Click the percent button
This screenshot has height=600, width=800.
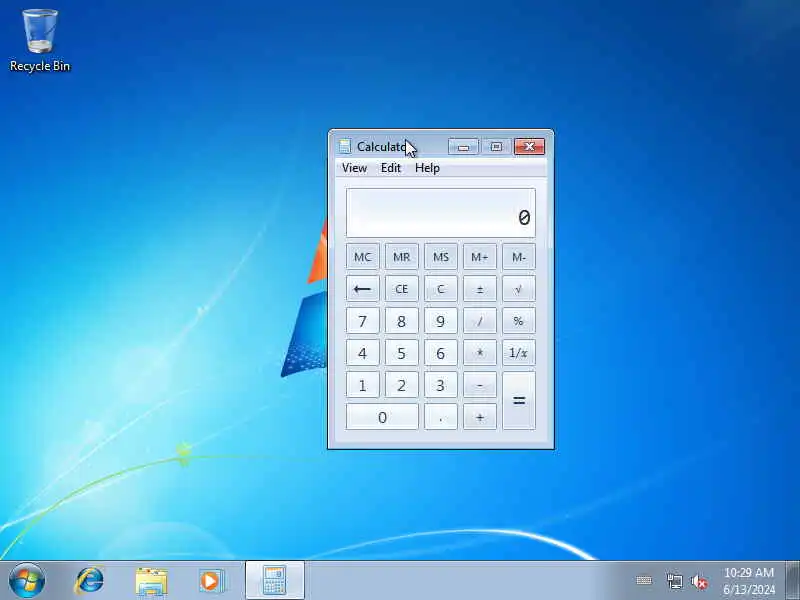point(519,321)
